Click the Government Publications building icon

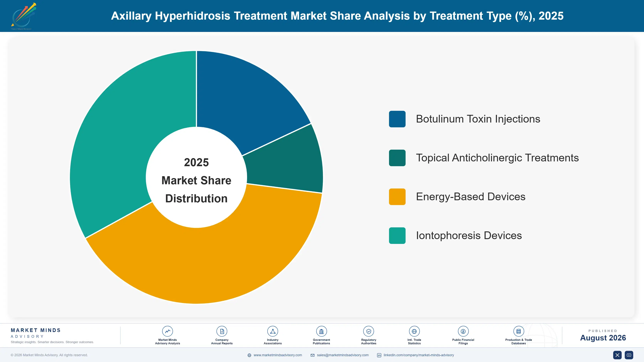pos(321,331)
